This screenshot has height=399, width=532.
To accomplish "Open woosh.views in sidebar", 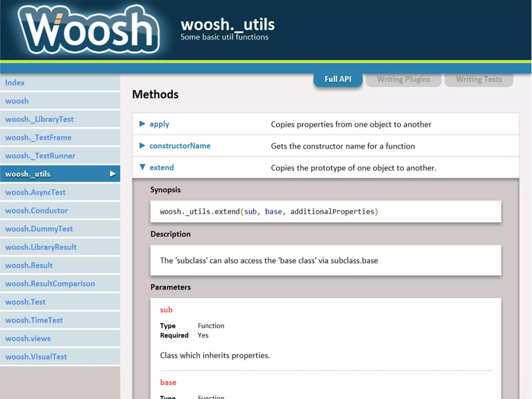I will coord(60,338).
